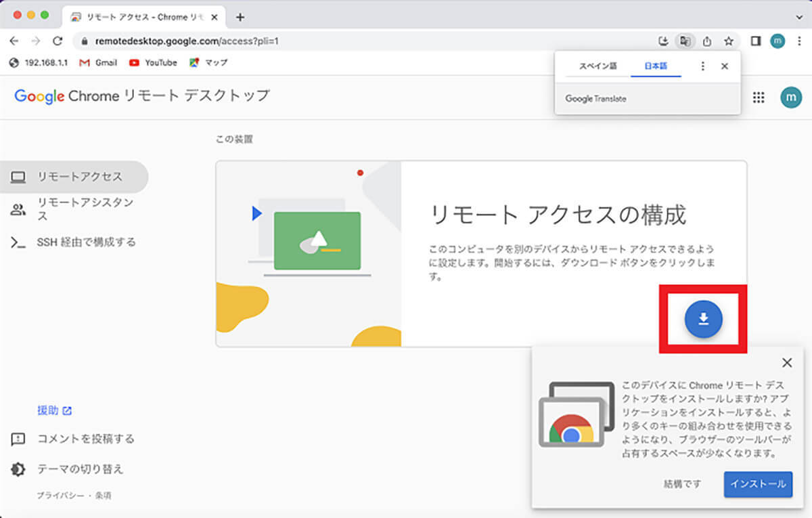Select スペイン語 tab in translate popup
The height and width of the screenshot is (518, 812).
coord(598,66)
